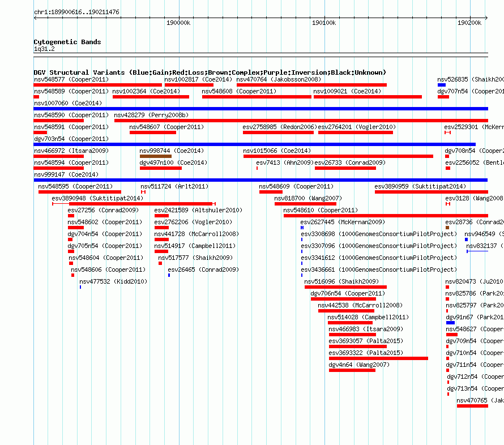This screenshot has height=445, width=504.
Task: Click nsv517577 (Shaikh2009) label
Action: pos(195,258)
